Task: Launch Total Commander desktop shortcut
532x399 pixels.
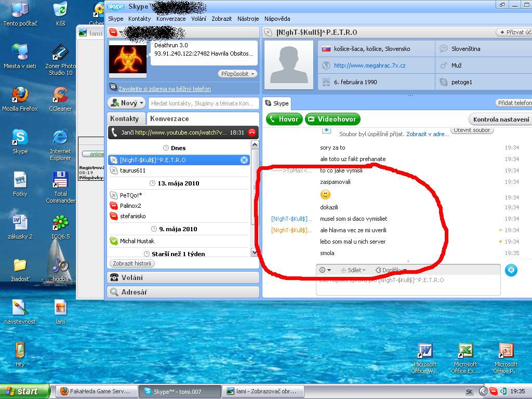Action: 60,188
